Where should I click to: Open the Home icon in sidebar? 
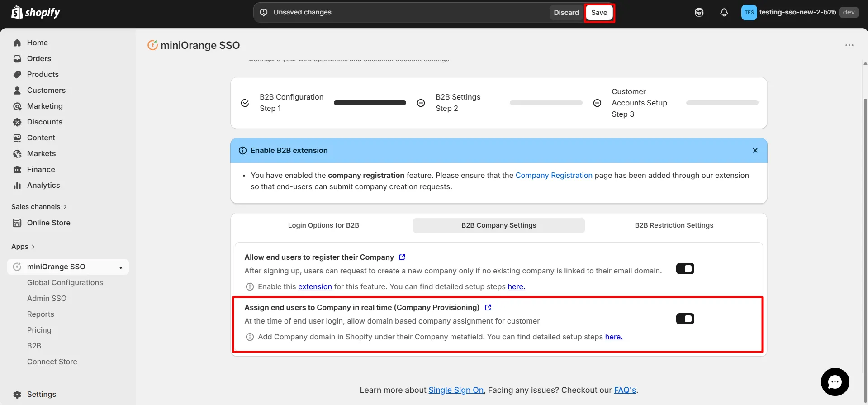pyautogui.click(x=17, y=43)
